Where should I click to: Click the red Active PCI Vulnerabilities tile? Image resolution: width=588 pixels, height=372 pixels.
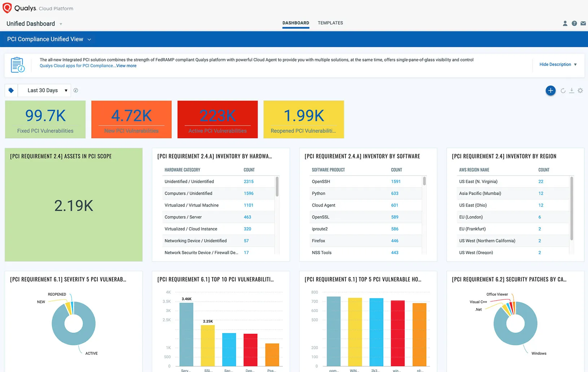point(218,120)
